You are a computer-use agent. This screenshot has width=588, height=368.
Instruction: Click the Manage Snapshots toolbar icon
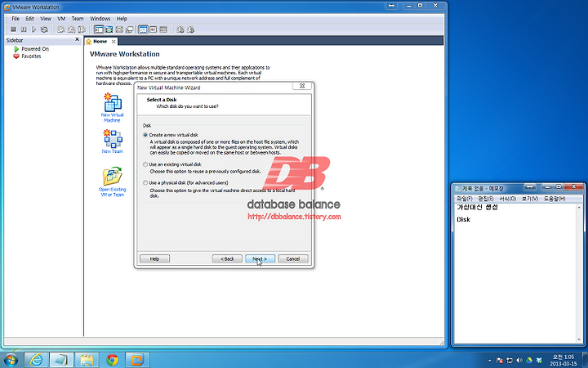pos(82,29)
